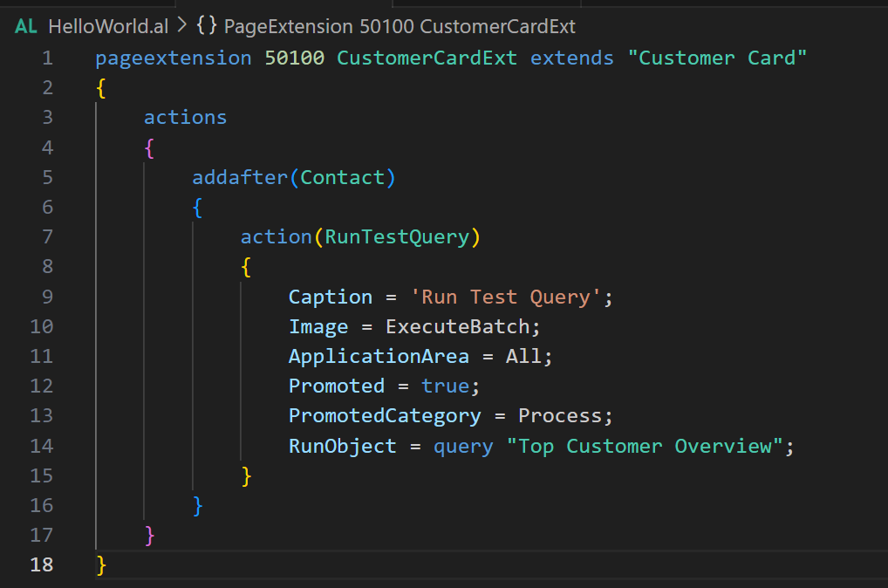Select PageExtension 50100 CustomerCardExt breadcrumb
Image resolution: width=888 pixels, height=588 pixels.
coord(400,26)
